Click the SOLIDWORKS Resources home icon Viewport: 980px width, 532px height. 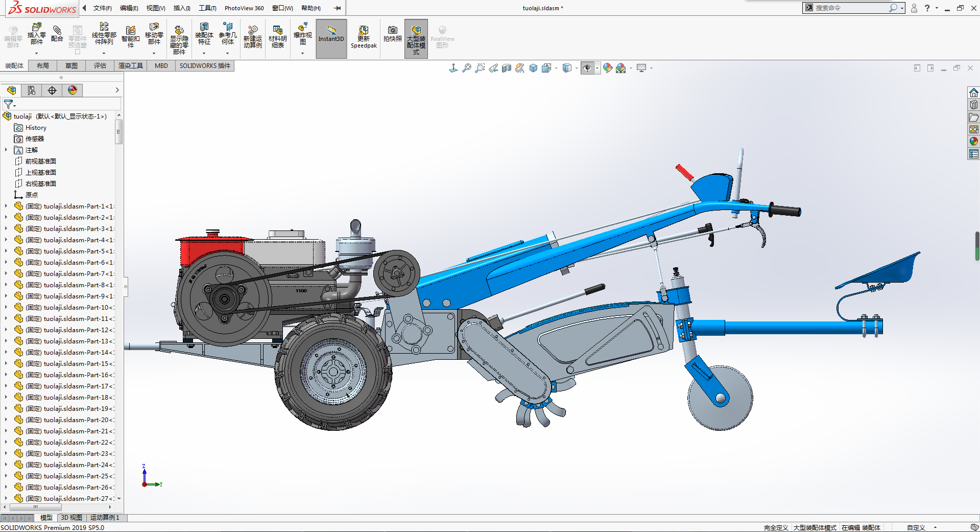pos(973,92)
